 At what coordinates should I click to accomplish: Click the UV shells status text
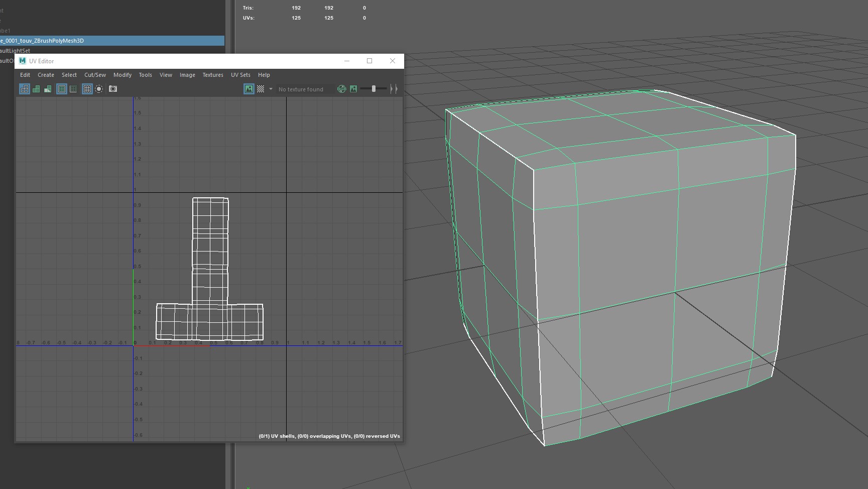pyautogui.click(x=329, y=436)
